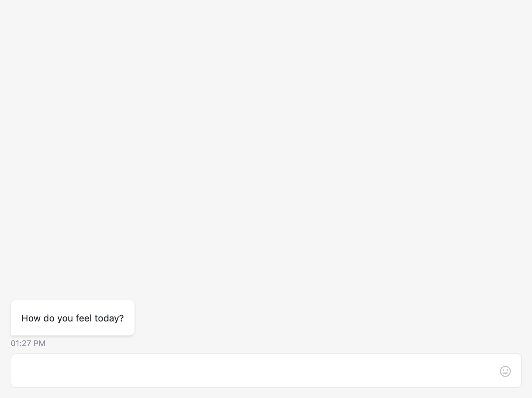Place cursor in the reply text box
This screenshot has width=532, height=398.
tap(253, 371)
